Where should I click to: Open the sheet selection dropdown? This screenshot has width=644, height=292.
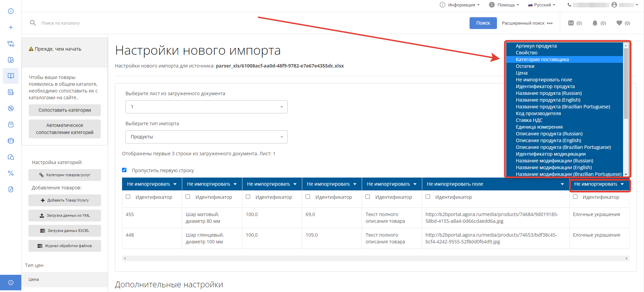206,107
